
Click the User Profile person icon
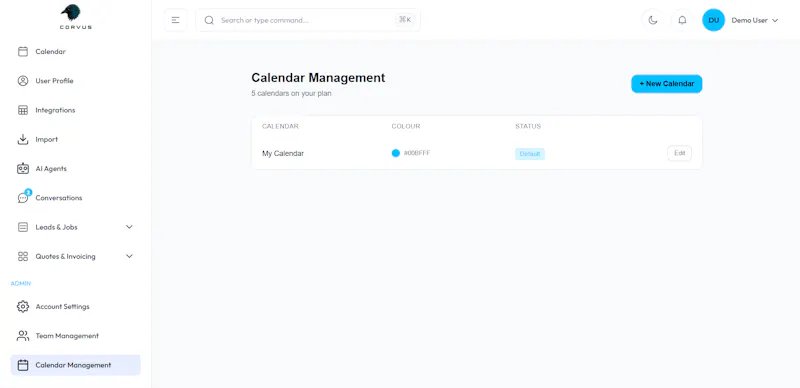[x=23, y=81]
